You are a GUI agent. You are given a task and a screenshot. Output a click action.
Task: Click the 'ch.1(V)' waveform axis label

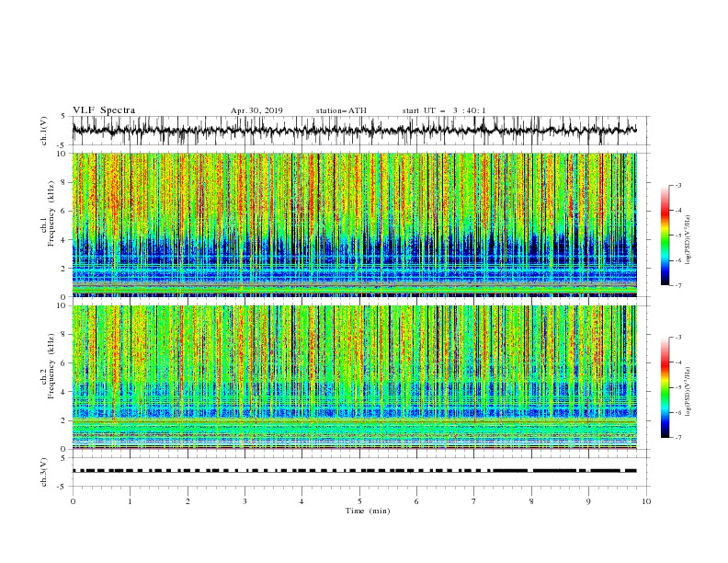[x=44, y=131]
